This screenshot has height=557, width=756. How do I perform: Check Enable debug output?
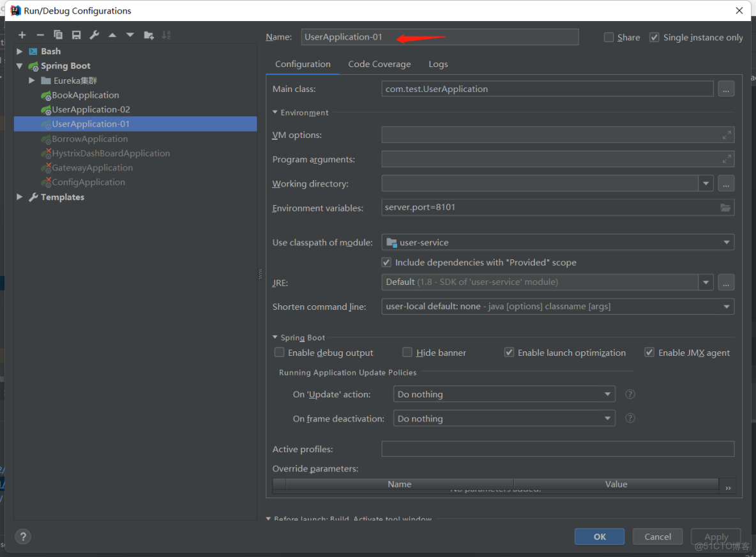(x=279, y=352)
